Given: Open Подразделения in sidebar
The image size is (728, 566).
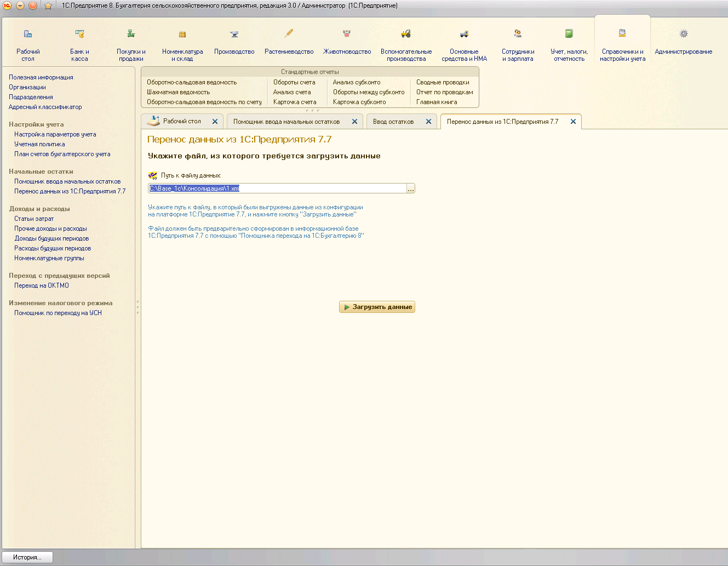Looking at the screenshot, I should coord(31,97).
